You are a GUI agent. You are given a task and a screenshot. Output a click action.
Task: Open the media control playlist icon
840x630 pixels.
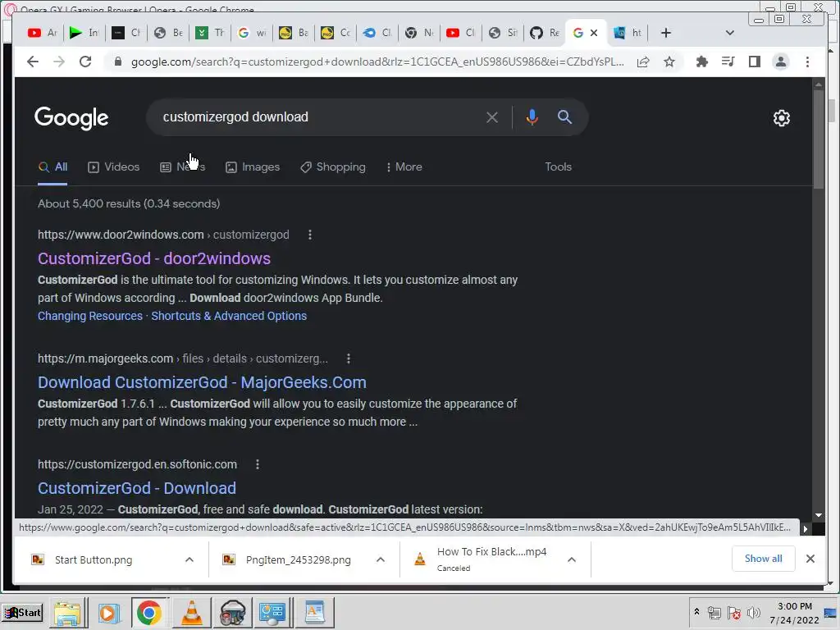point(728,62)
